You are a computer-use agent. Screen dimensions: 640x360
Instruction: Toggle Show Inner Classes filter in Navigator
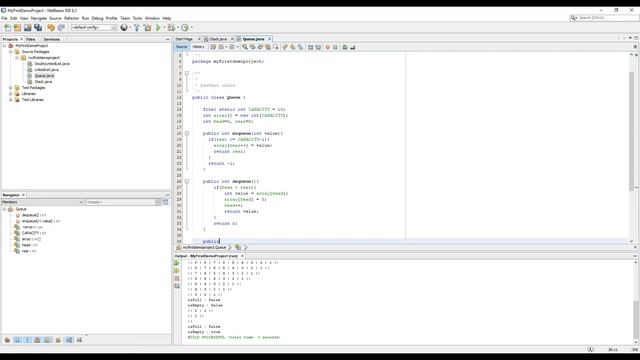coord(48,340)
